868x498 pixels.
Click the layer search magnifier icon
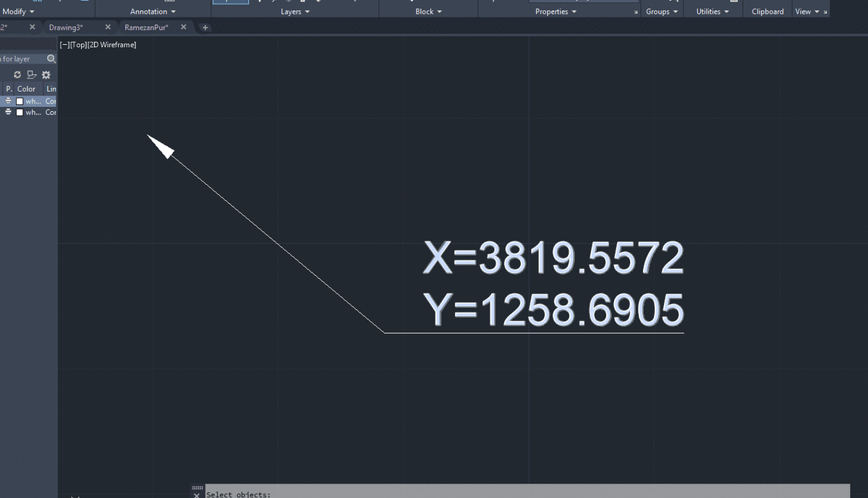(51, 59)
